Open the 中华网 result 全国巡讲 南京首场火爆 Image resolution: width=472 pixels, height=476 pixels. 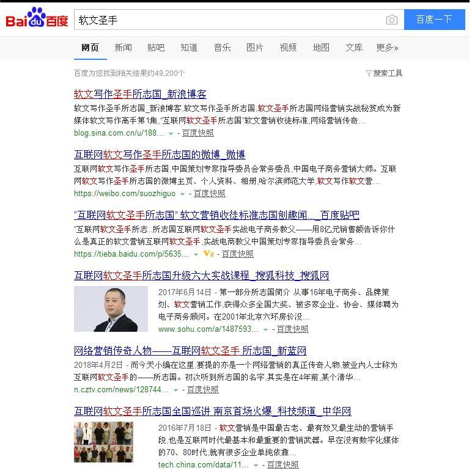point(212,411)
